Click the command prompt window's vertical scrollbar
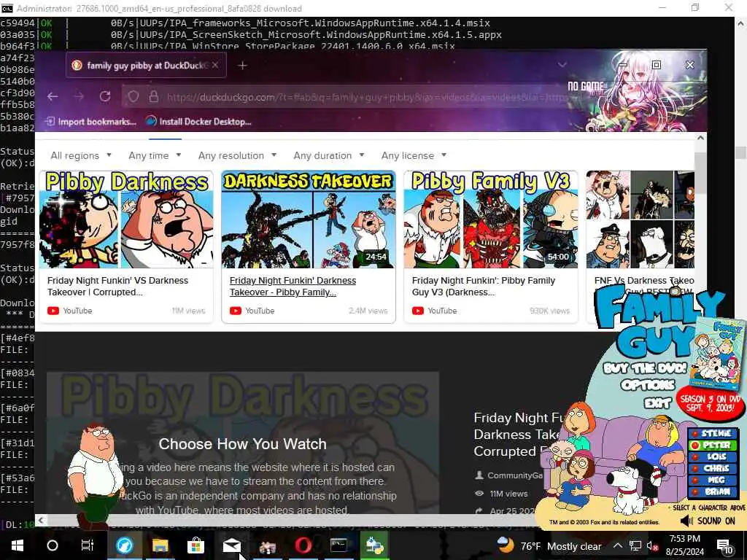This screenshot has height=560, width=747. [x=740, y=152]
